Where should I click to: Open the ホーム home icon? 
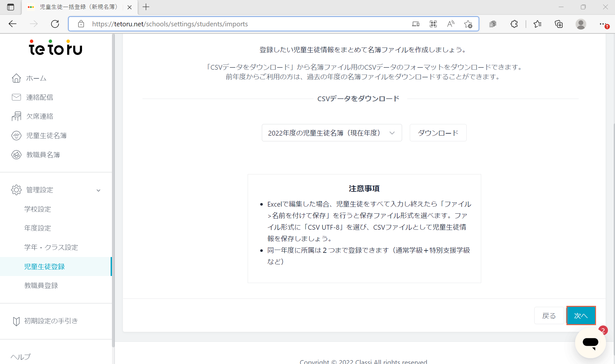[16, 78]
